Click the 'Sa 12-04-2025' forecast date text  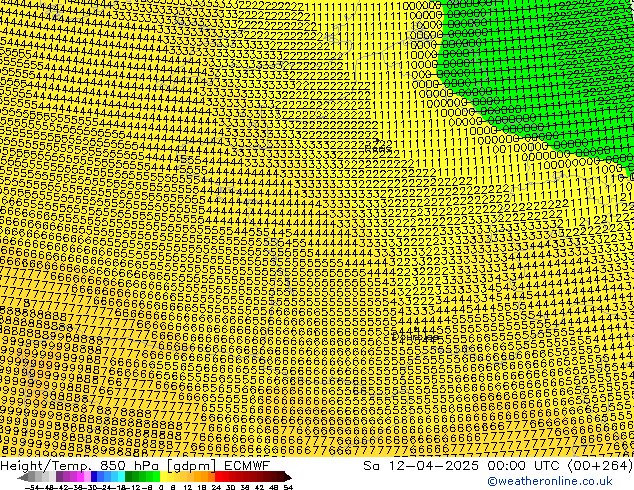coord(421,466)
